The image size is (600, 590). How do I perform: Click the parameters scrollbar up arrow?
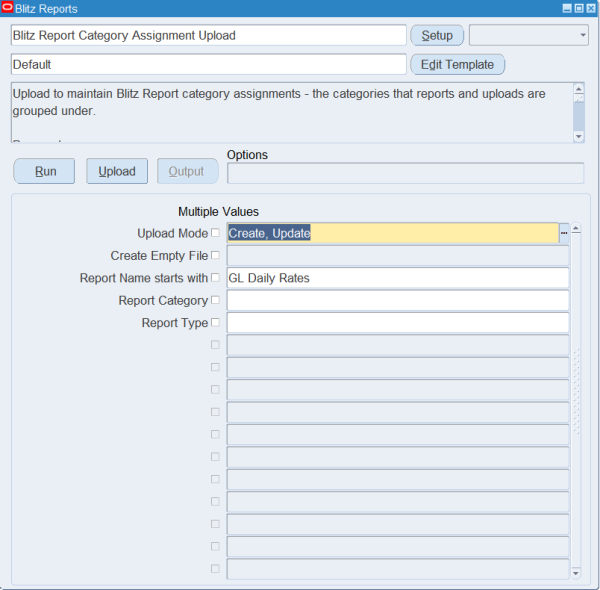[x=576, y=229]
